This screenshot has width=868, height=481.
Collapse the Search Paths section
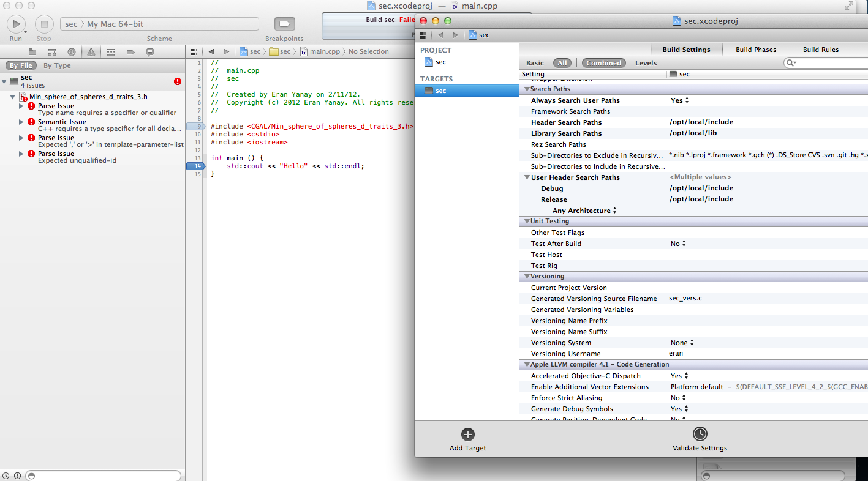[526, 89]
